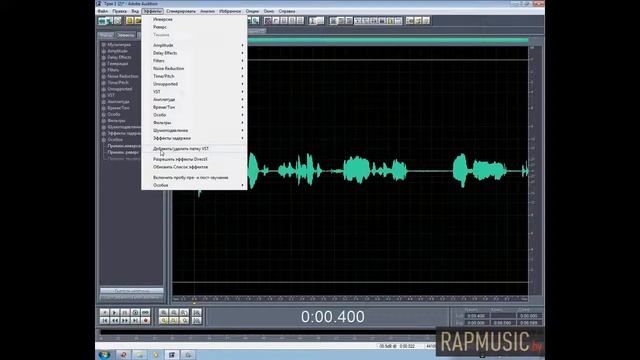The height and width of the screenshot is (360, 640).
Task: Open CD Project View from the toolbar
Action: 118,21
